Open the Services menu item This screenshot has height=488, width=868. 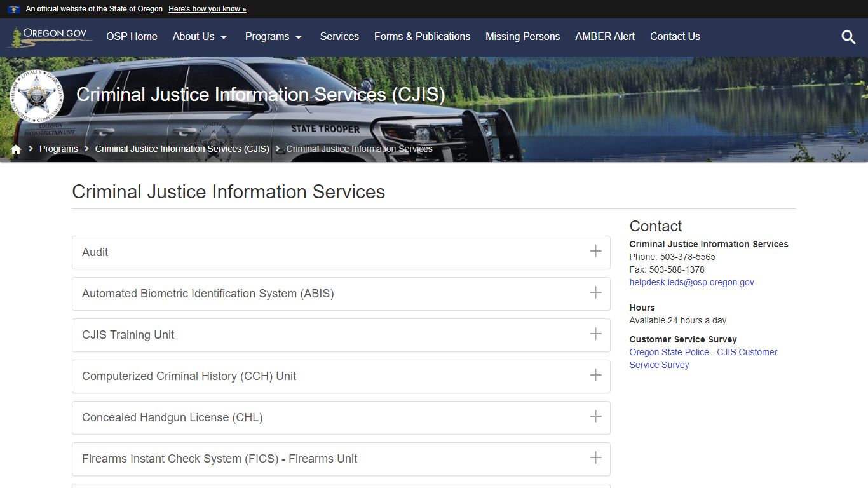tap(339, 37)
